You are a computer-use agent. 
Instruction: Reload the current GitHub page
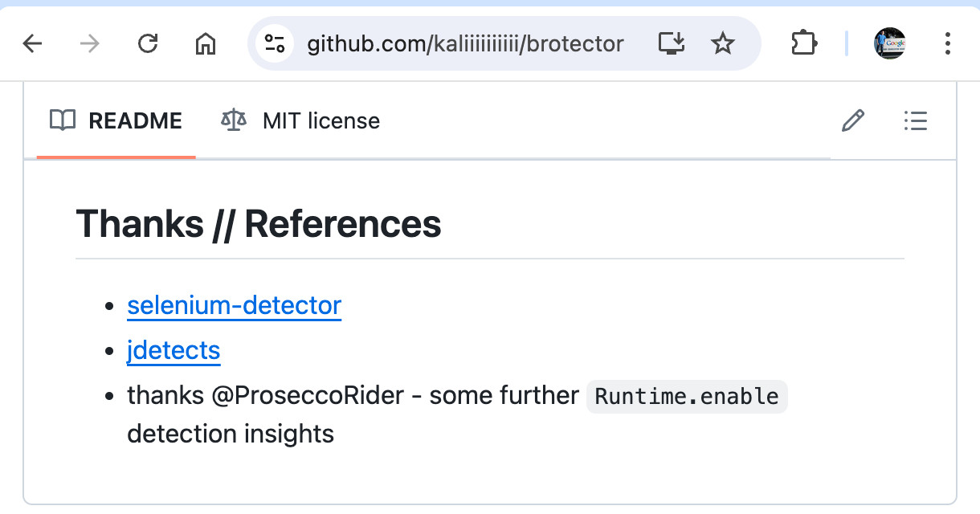[x=148, y=43]
